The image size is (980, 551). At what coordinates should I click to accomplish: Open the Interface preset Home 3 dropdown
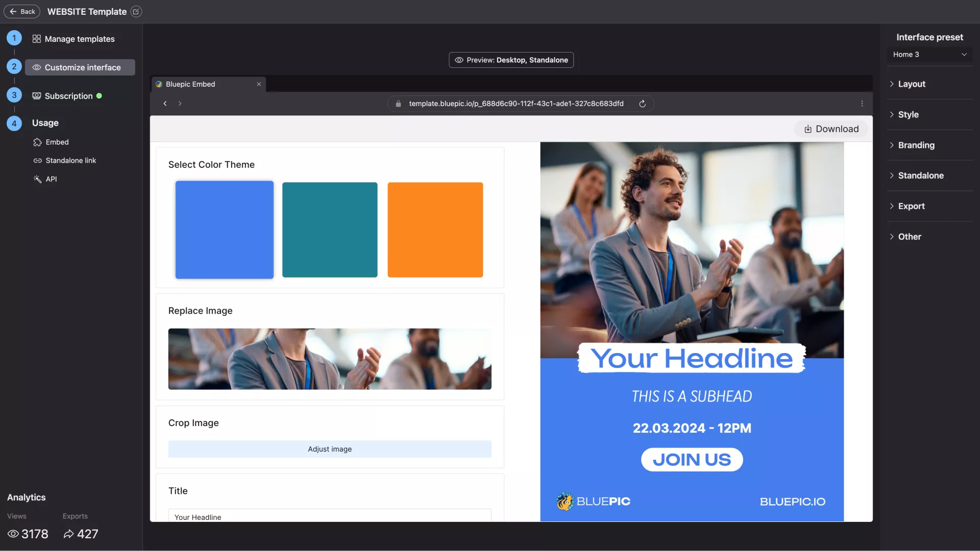click(929, 55)
